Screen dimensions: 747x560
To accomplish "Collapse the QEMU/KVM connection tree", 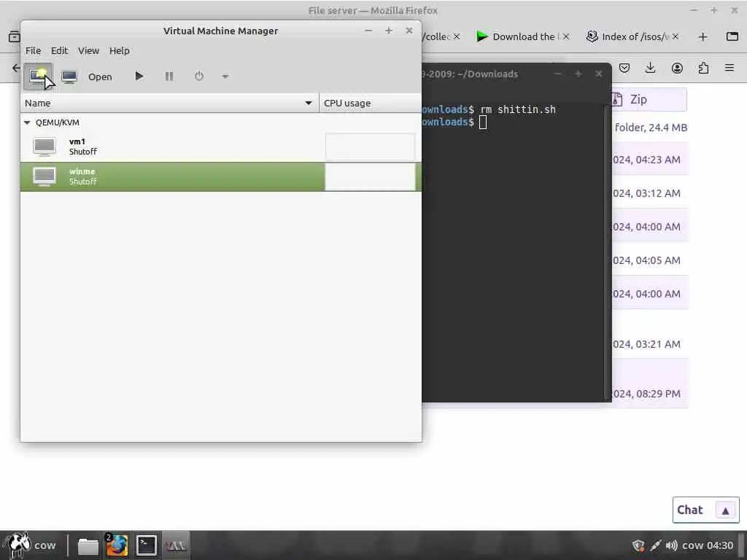I will (27, 122).
